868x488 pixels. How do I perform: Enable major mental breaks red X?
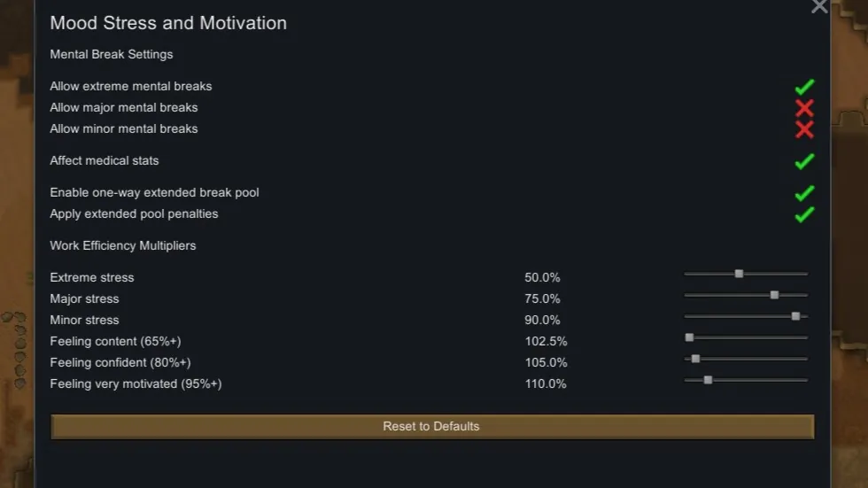804,108
